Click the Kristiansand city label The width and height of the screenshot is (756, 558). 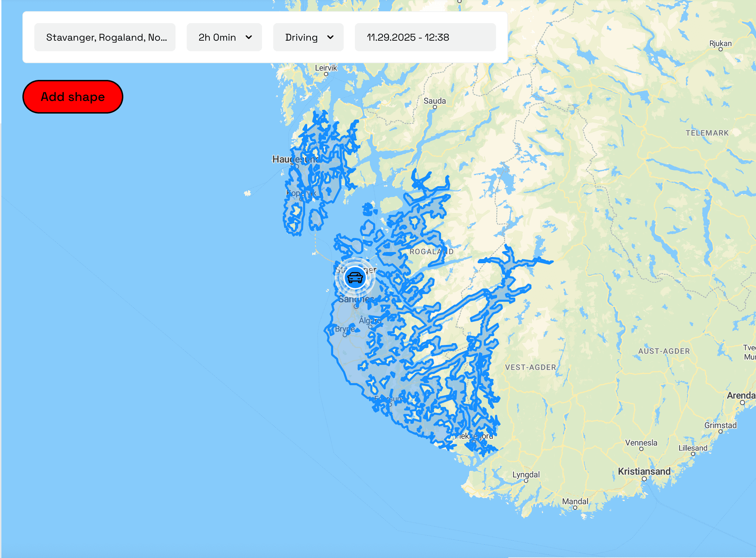click(x=644, y=471)
